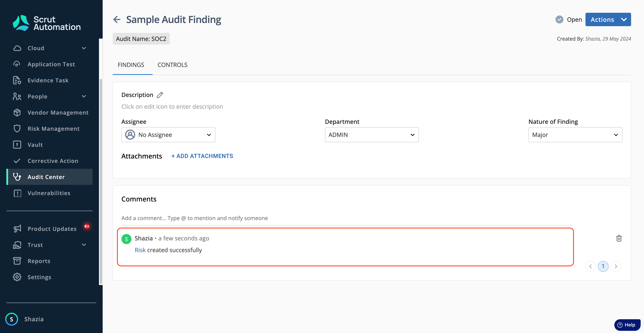Open Settings in sidebar
Viewport: 644px width, 333px height.
(49, 277)
